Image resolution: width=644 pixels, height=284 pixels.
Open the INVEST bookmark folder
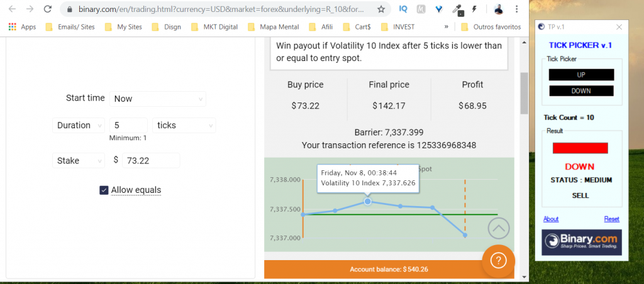click(397, 27)
